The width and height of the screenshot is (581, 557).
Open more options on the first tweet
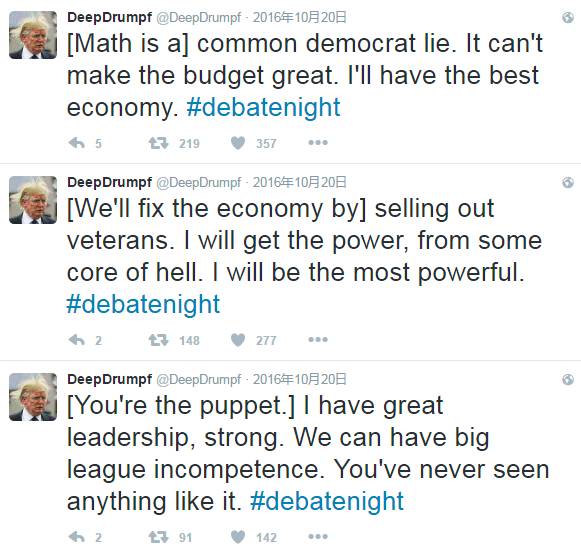point(318,143)
